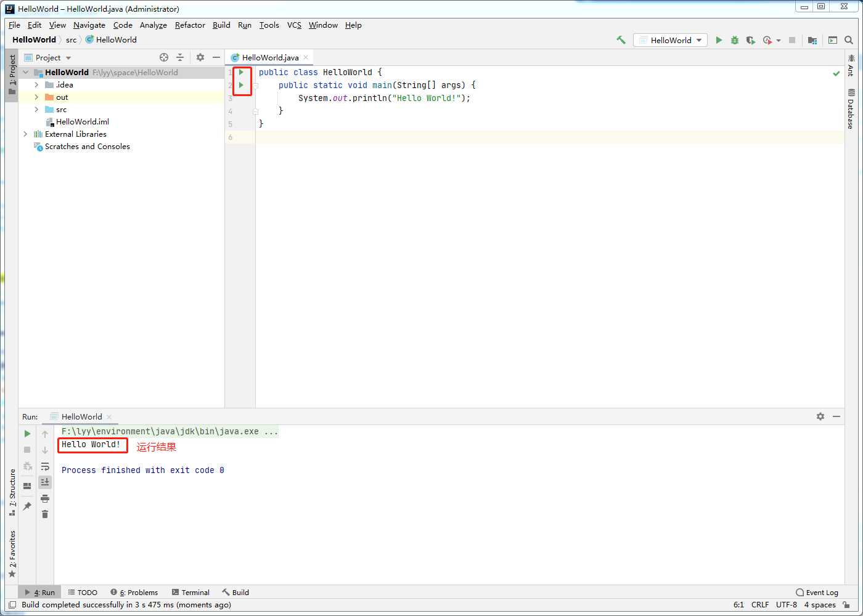Click the Project panel locate-file crosshair icon
This screenshot has width=863, height=616.
164,57
